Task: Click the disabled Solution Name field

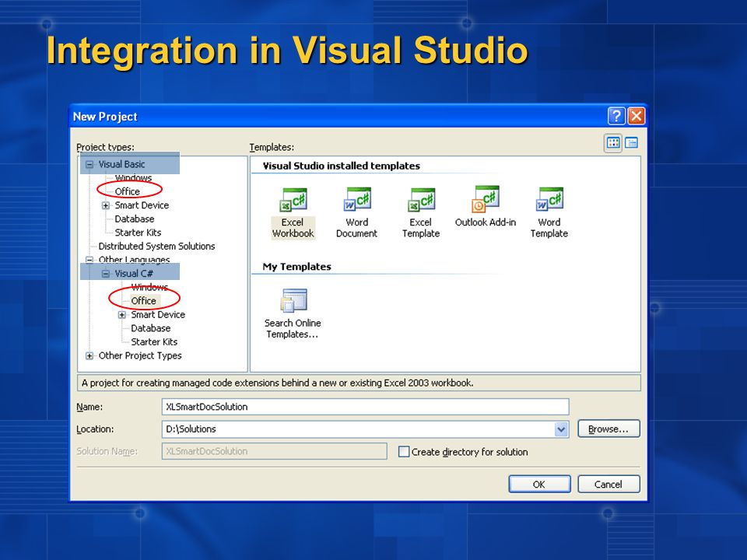Action: coord(275,451)
